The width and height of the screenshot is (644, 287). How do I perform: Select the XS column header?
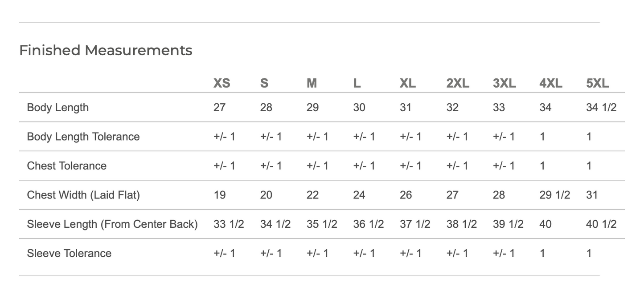point(222,83)
